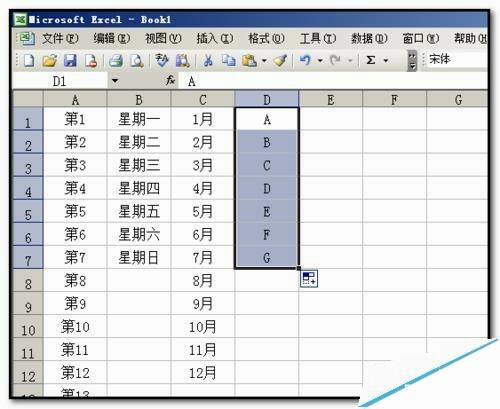Click cell containing 星期日

pos(139,257)
